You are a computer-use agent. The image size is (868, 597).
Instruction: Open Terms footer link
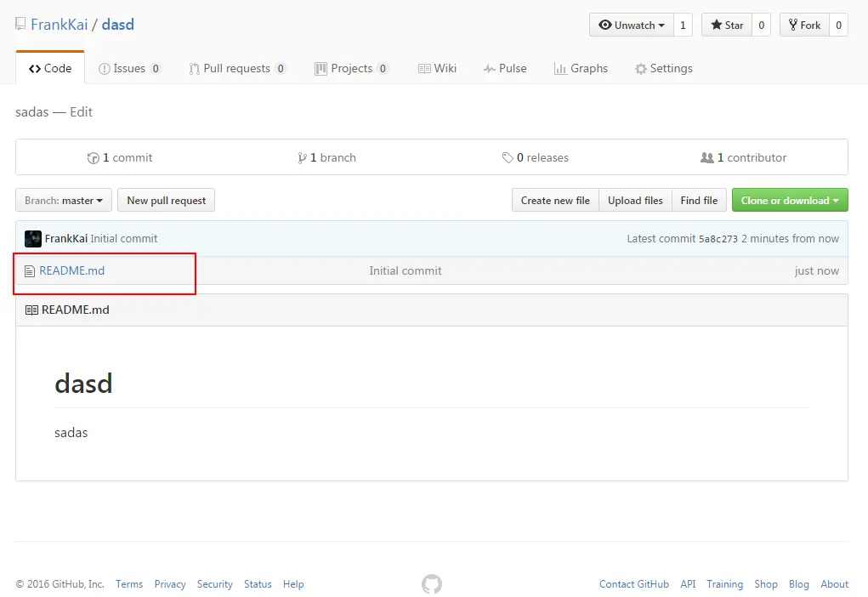click(x=129, y=583)
